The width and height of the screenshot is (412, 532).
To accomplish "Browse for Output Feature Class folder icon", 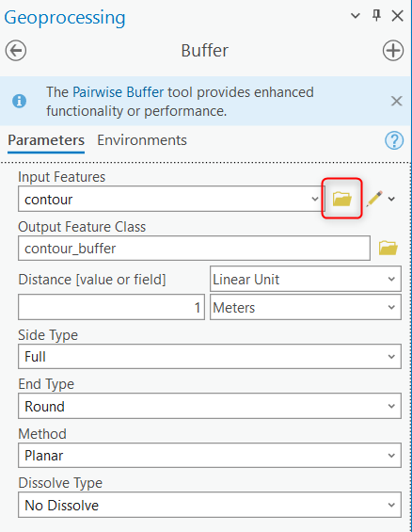I will pos(388,248).
